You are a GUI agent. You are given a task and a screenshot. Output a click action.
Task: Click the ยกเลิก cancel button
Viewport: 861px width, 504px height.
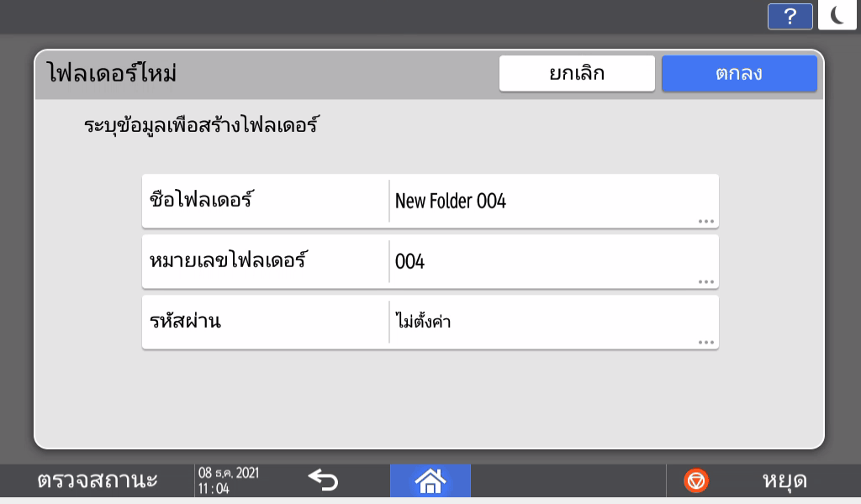[x=577, y=73]
